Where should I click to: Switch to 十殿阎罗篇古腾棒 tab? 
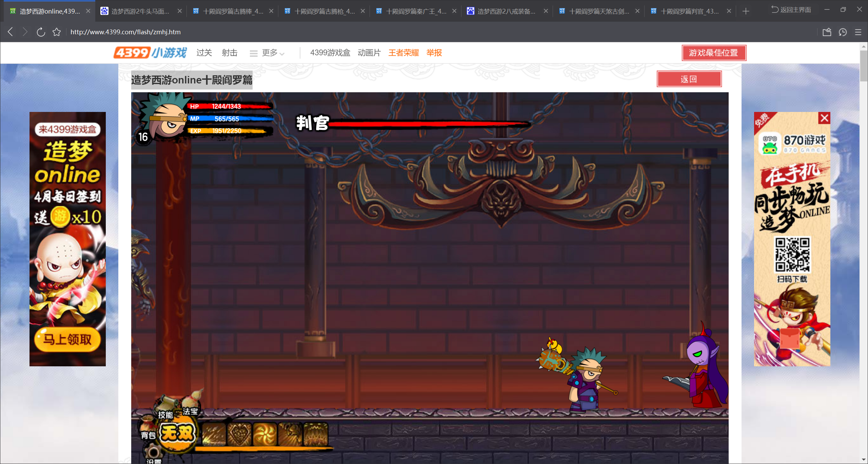pos(232,11)
